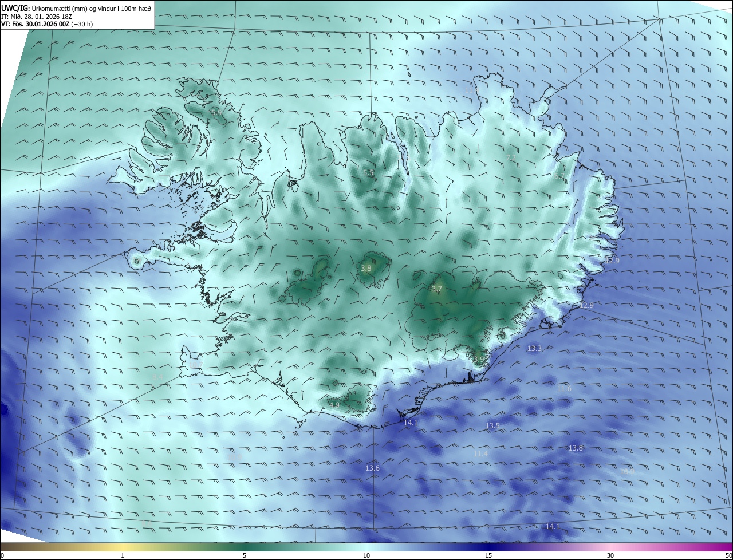Select the '30' tick on the colour scale
This screenshot has height=560, width=733.
point(610,555)
